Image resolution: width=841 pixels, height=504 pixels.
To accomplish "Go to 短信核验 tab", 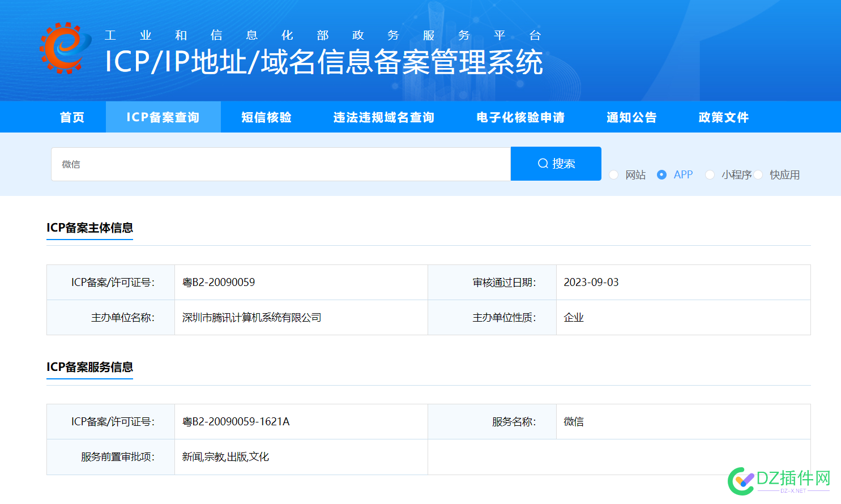I will point(266,117).
